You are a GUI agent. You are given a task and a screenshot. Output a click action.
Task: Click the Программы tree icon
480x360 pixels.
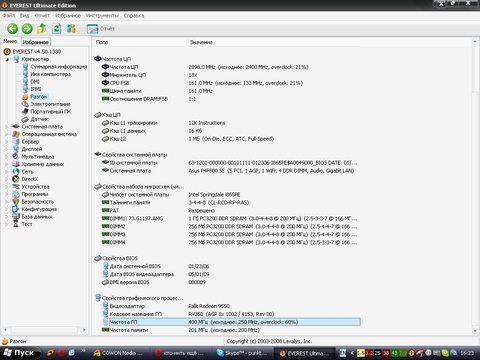click(16, 194)
